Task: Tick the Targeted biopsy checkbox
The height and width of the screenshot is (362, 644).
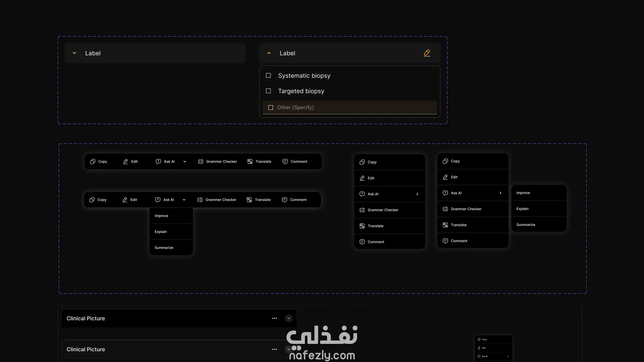Action: point(268,91)
